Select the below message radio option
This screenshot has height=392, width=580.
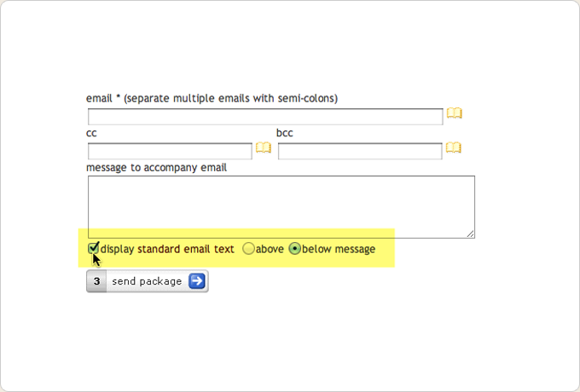coord(294,249)
